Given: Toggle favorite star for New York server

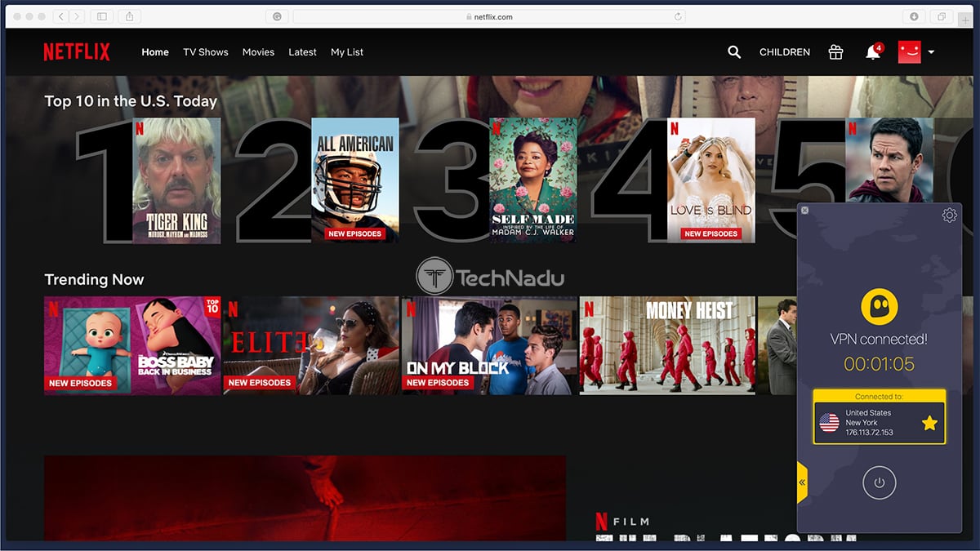Looking at the screenshot, I should tap(929, 423).
